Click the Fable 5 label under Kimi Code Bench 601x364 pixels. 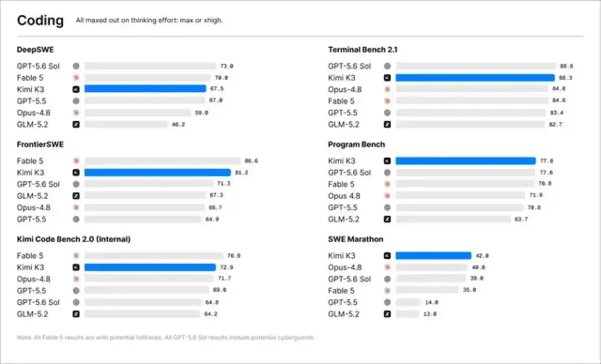(30, 256)
